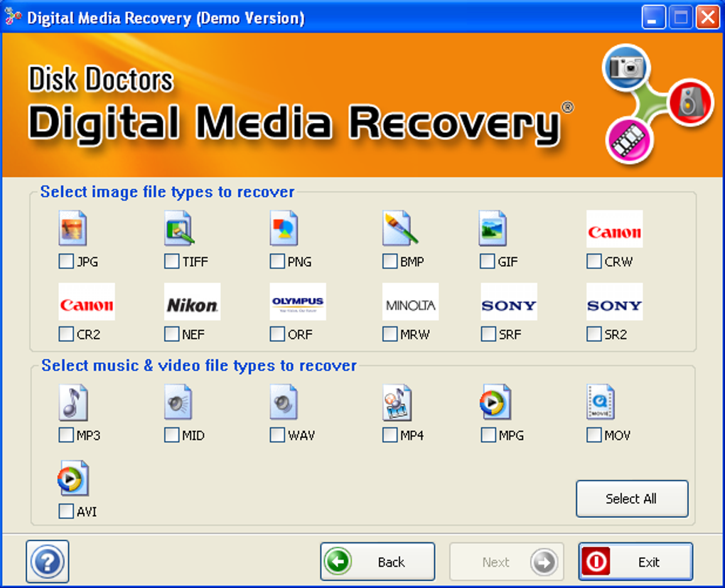Click the Select All button
Viewport: 725px width, 588px height.
coord(632,498)
